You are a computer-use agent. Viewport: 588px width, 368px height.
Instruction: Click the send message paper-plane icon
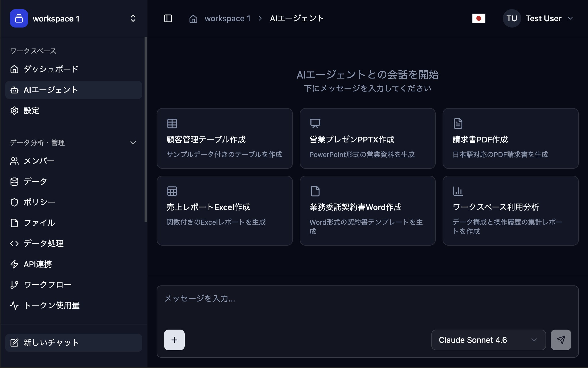pyautogui.click(x=561, y=340)
